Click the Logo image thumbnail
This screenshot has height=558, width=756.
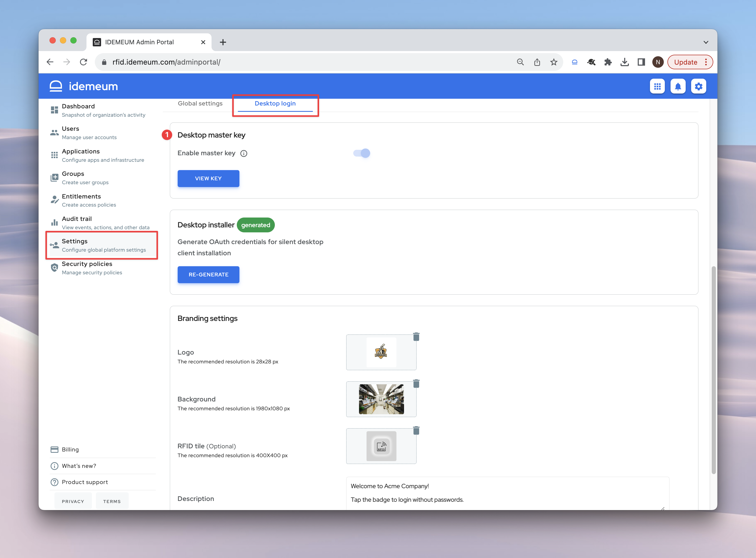click(x=381, y=352)
